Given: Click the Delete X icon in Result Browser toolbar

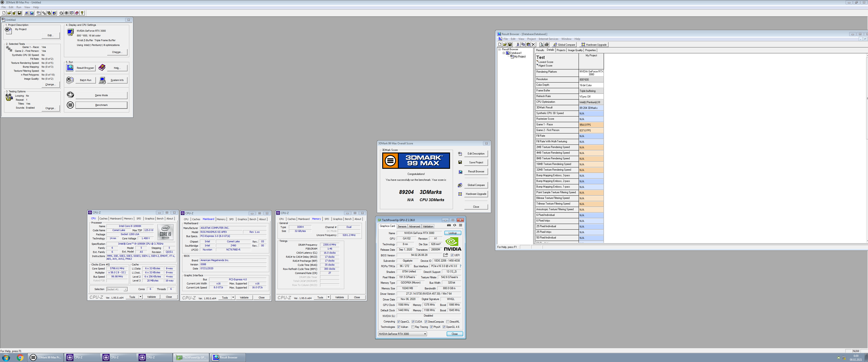Looking at the screenshot, I should (533, 45).
